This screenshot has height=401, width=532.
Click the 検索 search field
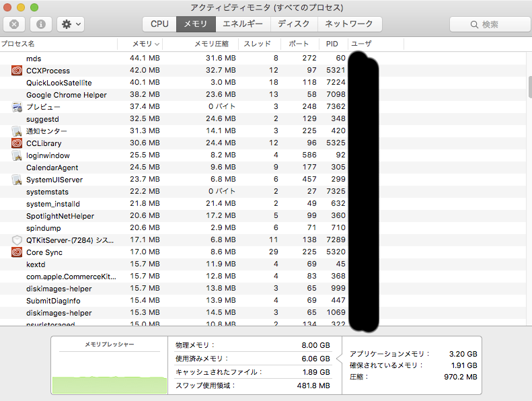pyautogui.click(x=490, y=24)
